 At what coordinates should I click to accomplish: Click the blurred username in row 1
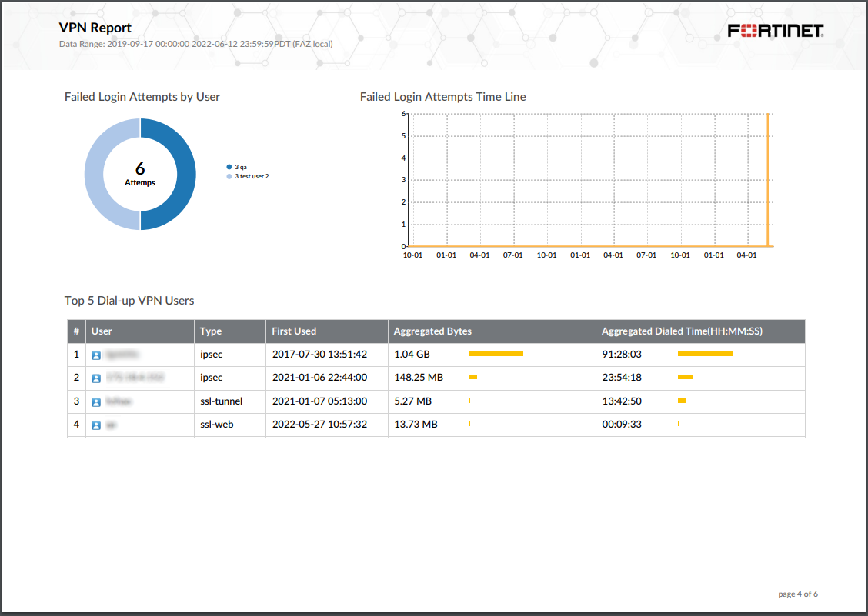pos(122,355)
